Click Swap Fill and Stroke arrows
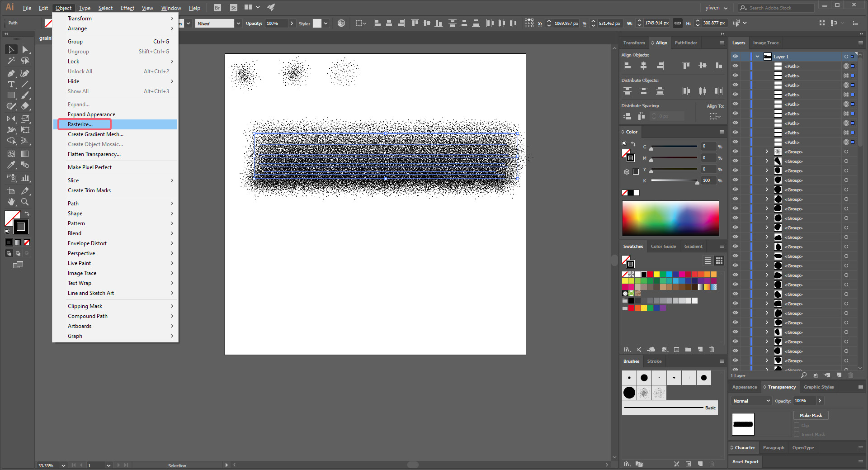868x470 pixels. [27, 214]
